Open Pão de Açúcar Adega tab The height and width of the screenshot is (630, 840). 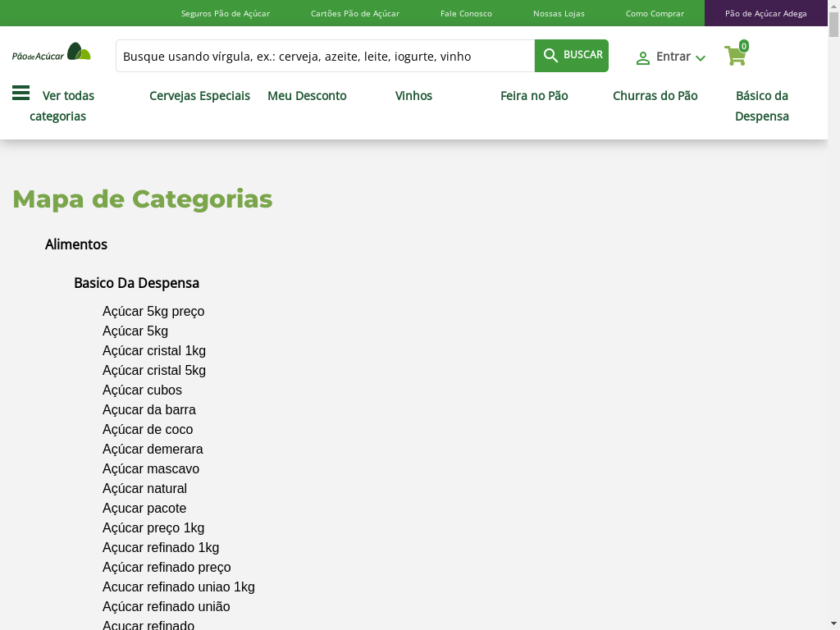click(765, 13)
